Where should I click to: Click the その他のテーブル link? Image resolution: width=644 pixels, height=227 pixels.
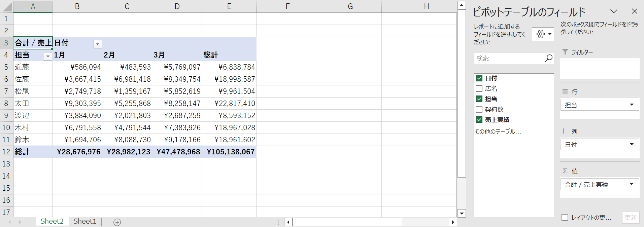498,131
